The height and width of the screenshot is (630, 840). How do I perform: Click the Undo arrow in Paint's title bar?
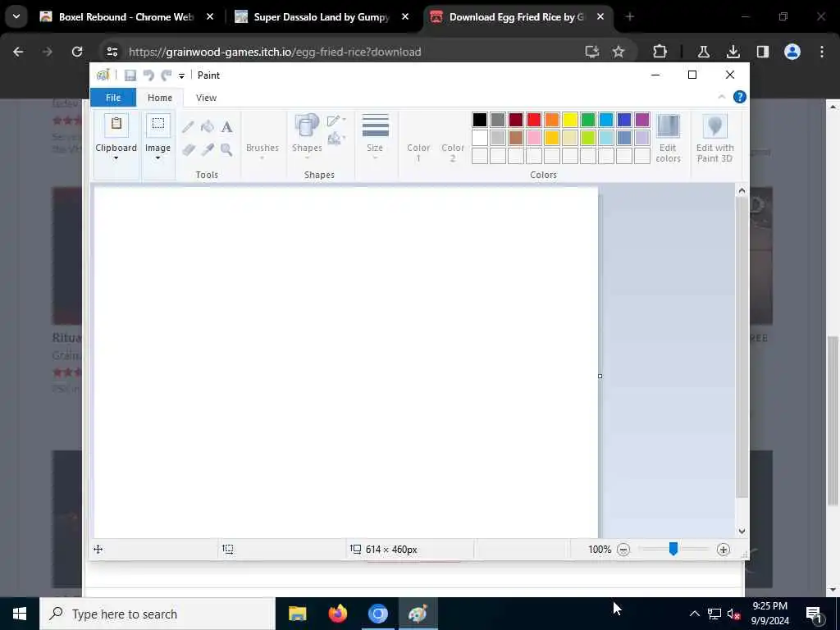tap(148, 75)
